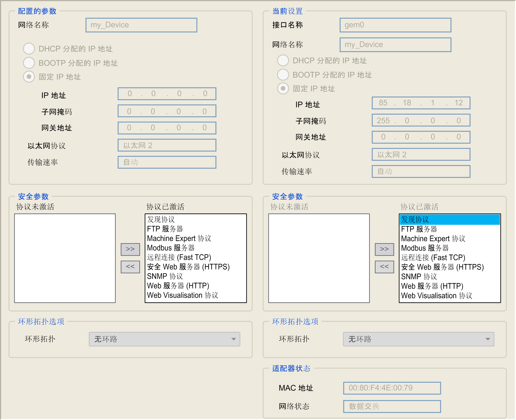Screen dimensions: 516x420
Task: Click the IP 地址 input in 配置的参数
Action: point(167,94)
